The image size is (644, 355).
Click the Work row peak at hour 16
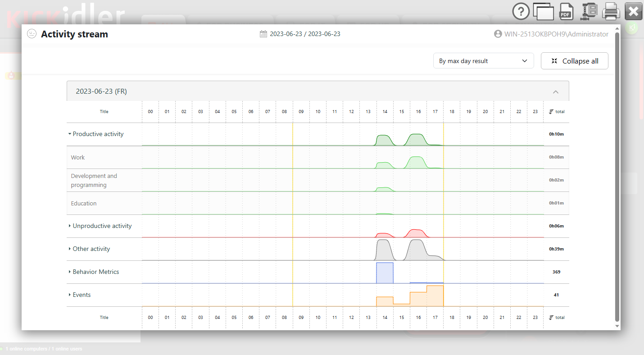(x=417, y=163)
